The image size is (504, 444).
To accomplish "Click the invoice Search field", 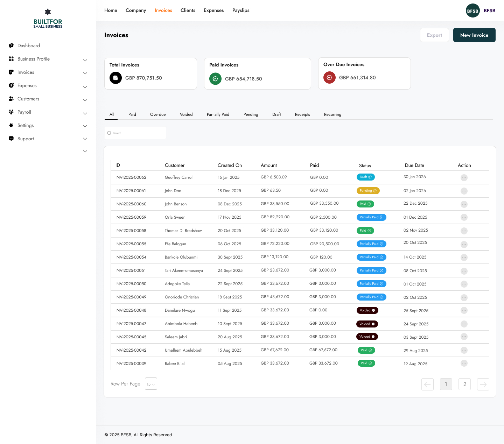I will click(x=135, y=133).
